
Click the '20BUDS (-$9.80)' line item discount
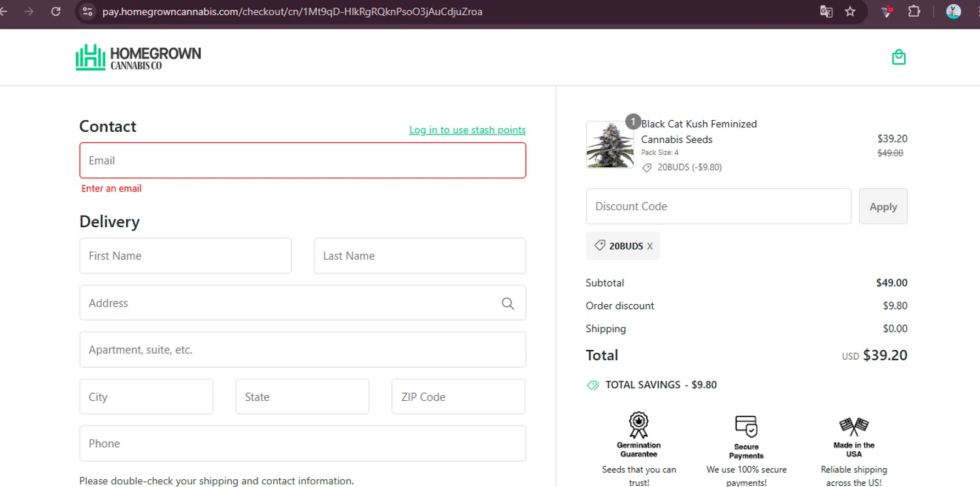point(689,167)
